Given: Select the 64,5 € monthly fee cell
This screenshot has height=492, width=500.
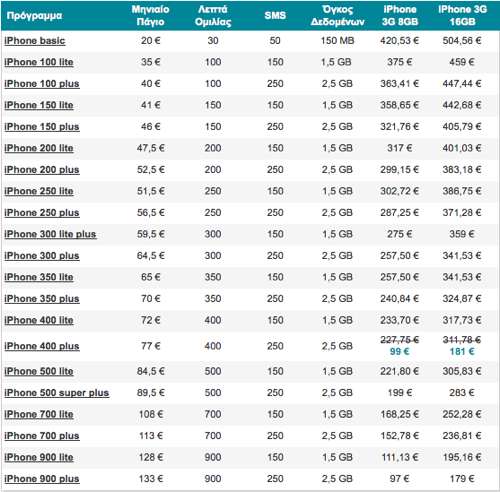Looking at the screenshot, I should point(151,256).
